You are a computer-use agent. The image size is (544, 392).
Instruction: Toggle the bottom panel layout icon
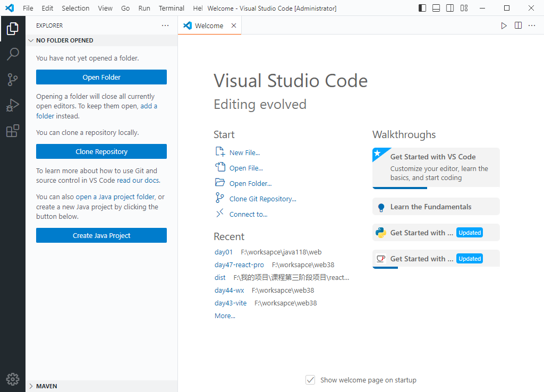(x=436, y=8)
